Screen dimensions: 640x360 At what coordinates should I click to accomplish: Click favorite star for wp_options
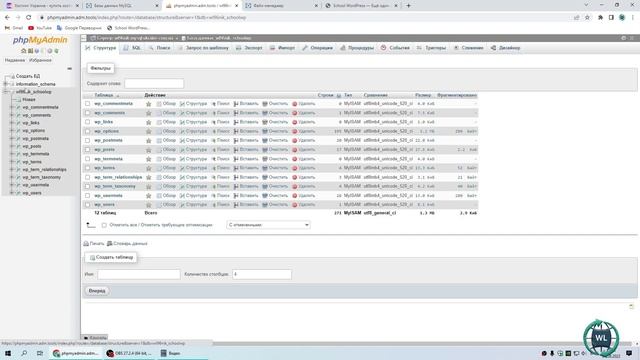149,131
